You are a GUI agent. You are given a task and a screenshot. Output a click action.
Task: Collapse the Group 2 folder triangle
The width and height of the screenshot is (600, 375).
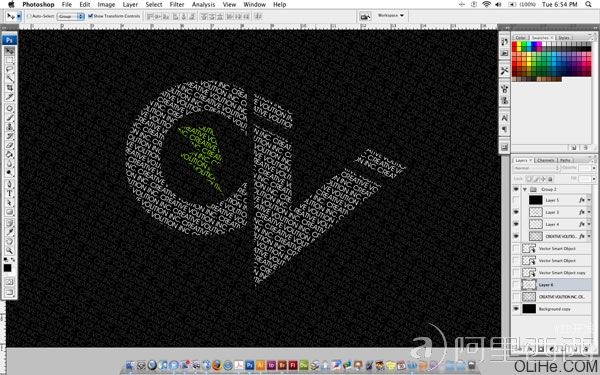click(525, 189)
